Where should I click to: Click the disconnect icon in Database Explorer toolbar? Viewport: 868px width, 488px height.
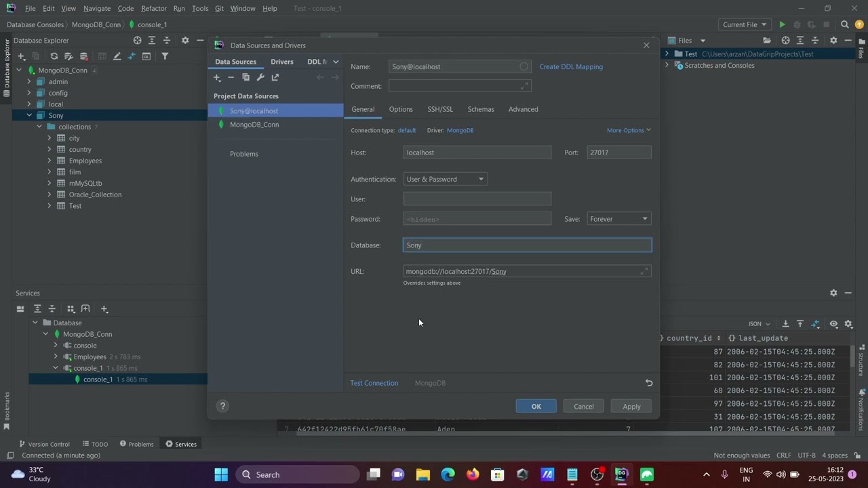point(84,56)
